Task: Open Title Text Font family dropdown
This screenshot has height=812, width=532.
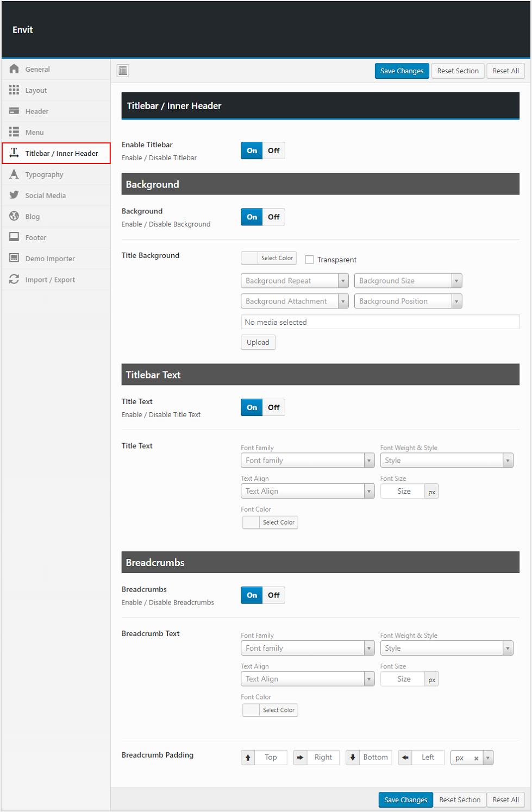Action: (307, 461)
